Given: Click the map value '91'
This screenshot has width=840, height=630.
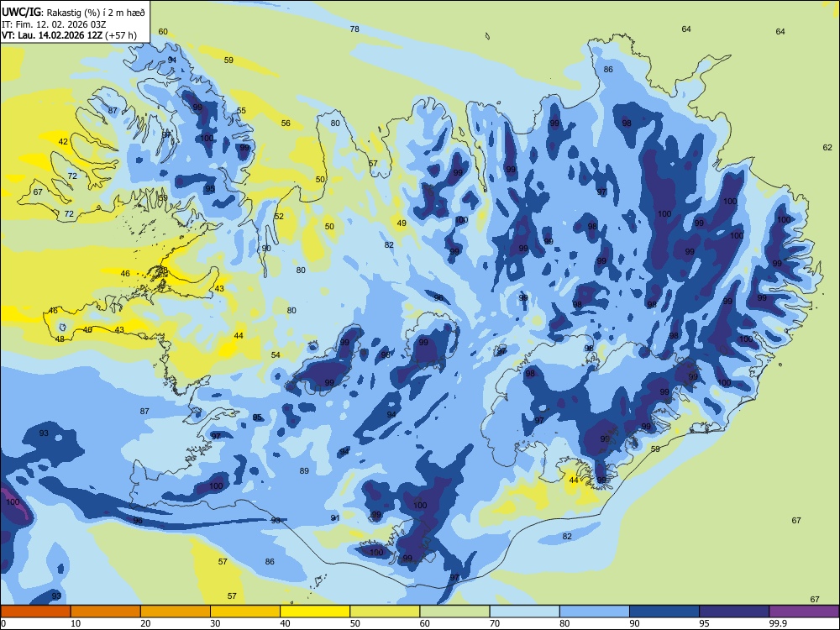Looking at the screenshot, I should point(335,518).
